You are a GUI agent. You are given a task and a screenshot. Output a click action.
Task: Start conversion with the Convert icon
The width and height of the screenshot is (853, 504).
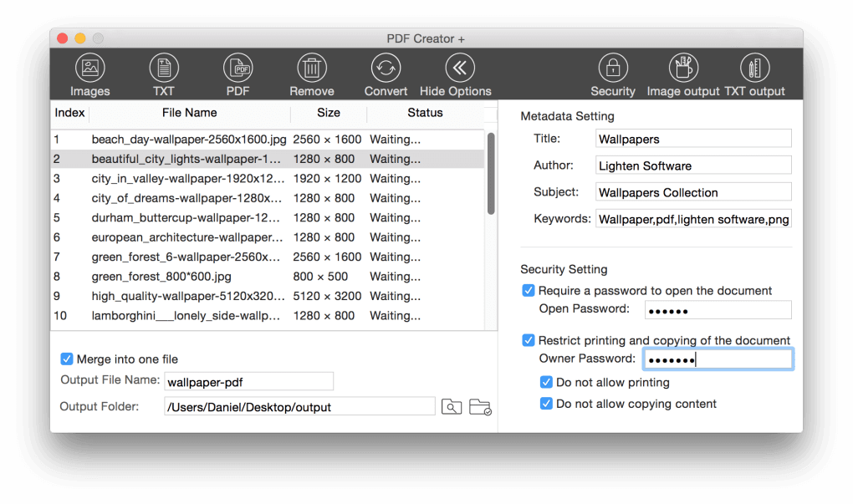pyautogui.click(x=385, y=73)
